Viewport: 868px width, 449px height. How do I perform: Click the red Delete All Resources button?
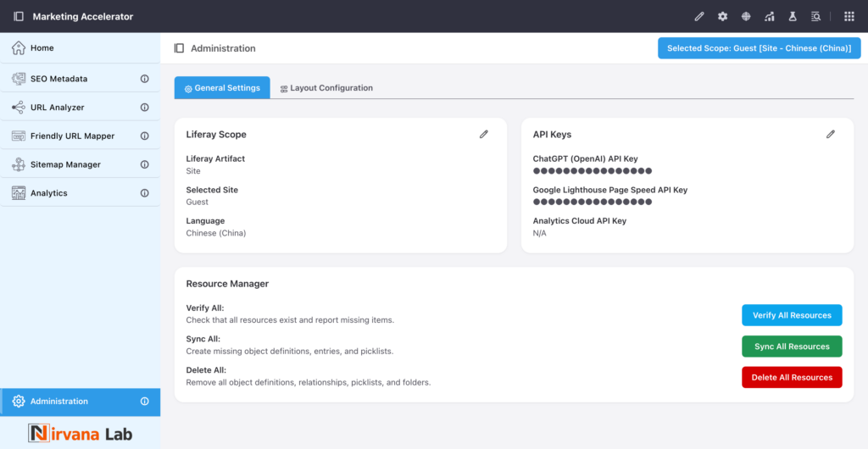[x=792, y=377]
